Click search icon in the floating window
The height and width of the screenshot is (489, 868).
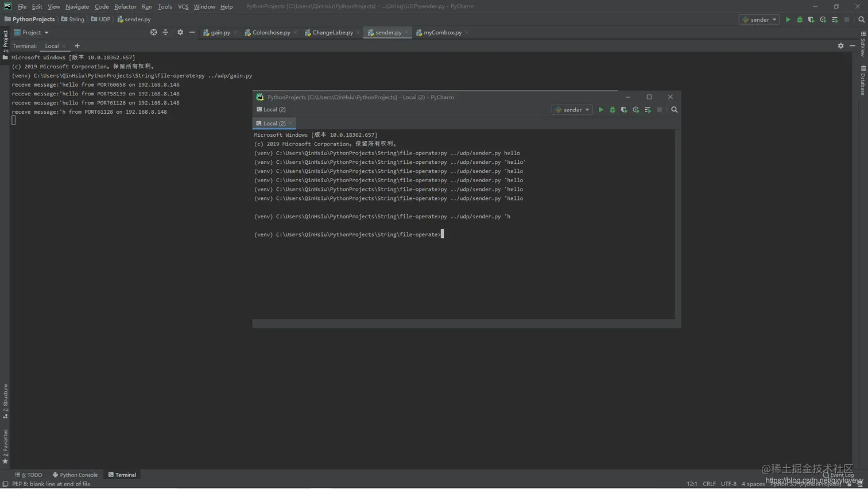[x=675, y=110]
